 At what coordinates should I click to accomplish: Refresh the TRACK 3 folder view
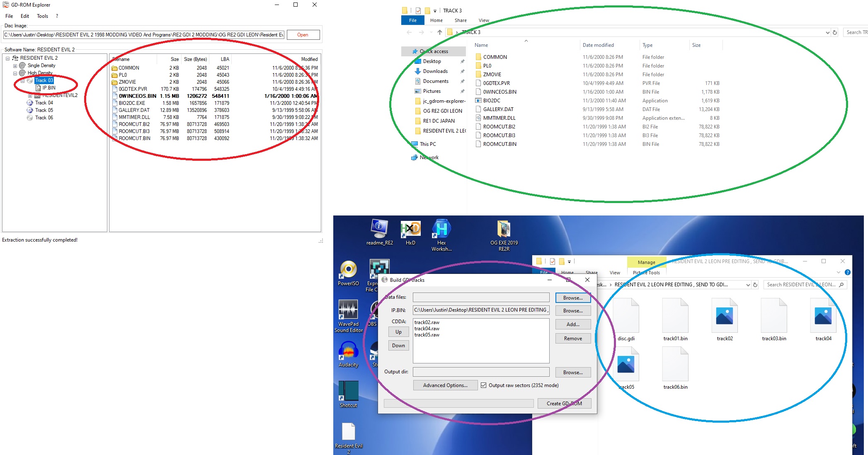[x=835, y=32]
